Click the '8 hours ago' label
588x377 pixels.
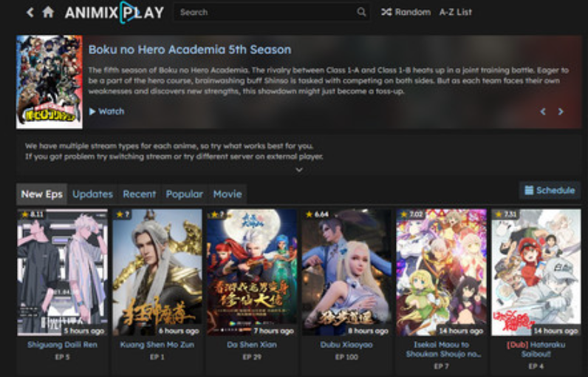click(369, 331)
